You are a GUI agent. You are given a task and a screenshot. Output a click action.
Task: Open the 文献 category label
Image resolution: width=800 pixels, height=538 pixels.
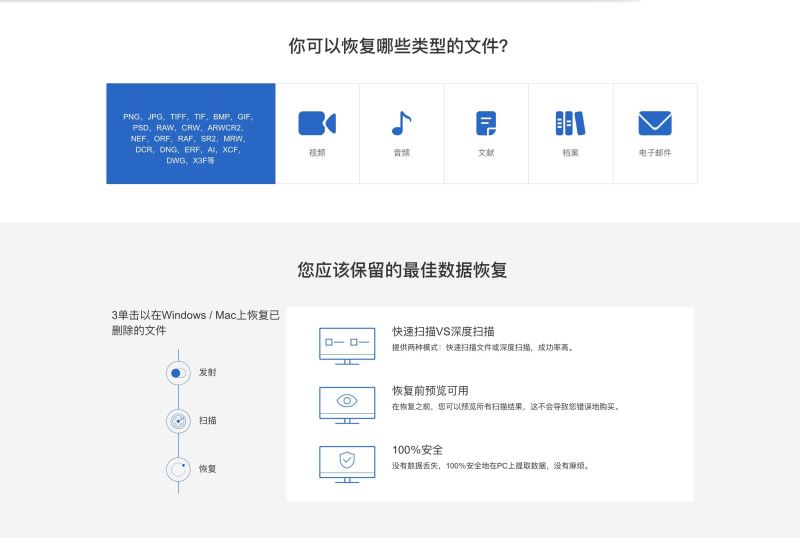tap(486, 153)
